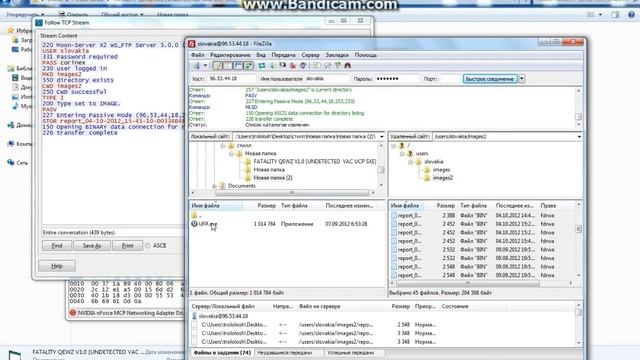Open the Файл menu
Image resolution: width=640 pixels, height=360 pixels.
pos(198,55)
